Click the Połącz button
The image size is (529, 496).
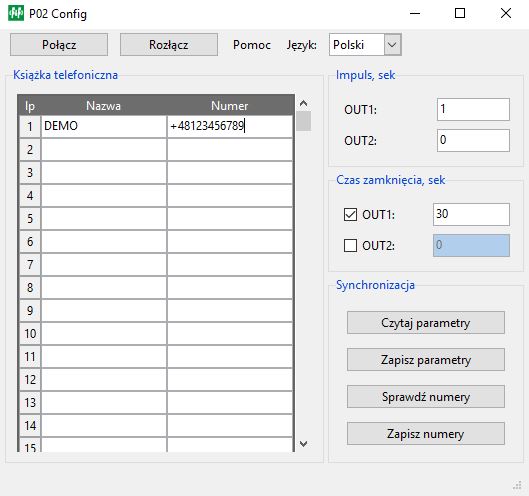[x=59, y=45]
